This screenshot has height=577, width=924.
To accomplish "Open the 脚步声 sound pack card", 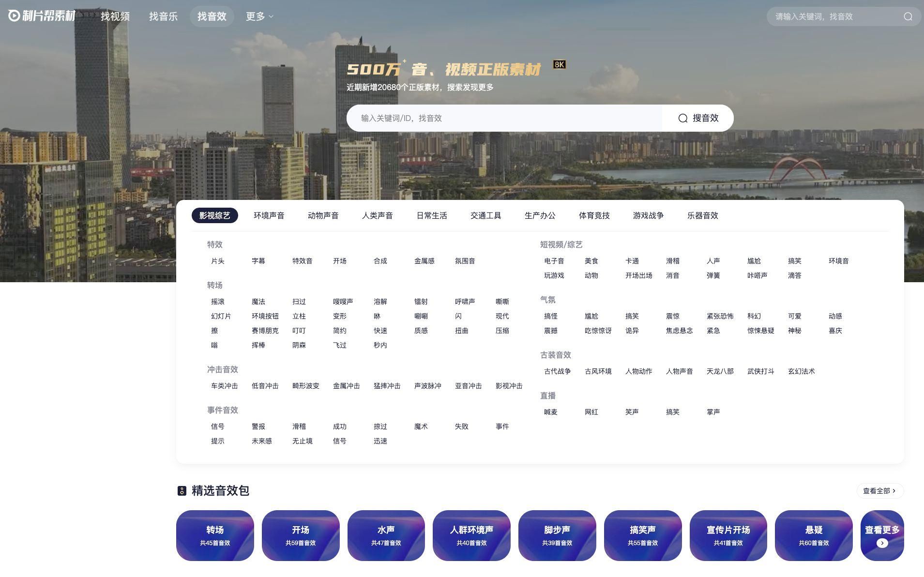I will [x=557, y=535].
